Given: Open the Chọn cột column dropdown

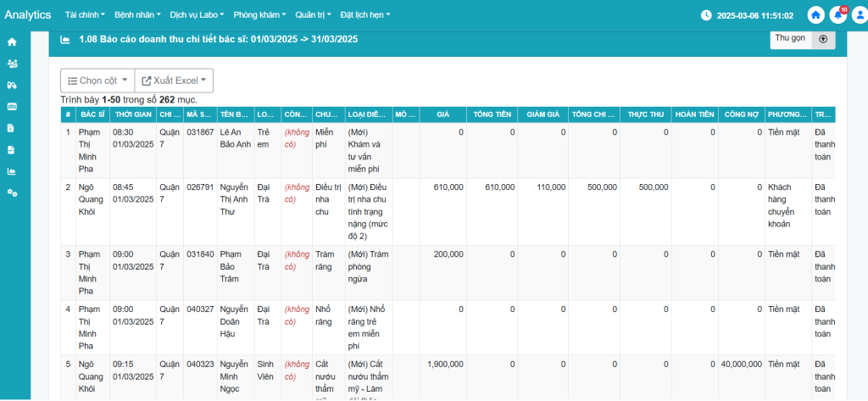Looking at the screenshot, I should click(97, 81).
